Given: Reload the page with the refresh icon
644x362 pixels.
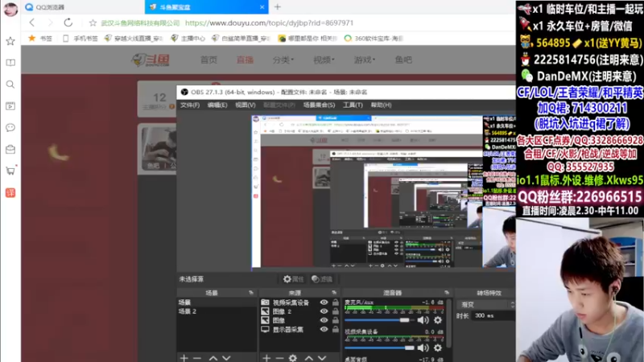Looking at the screenshot, I should (x=68, y=23).
